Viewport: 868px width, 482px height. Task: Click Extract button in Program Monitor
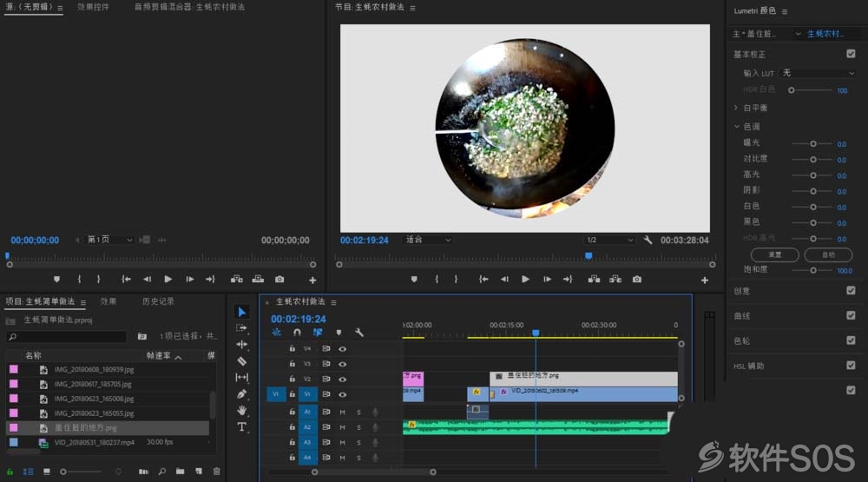(615, 280)
